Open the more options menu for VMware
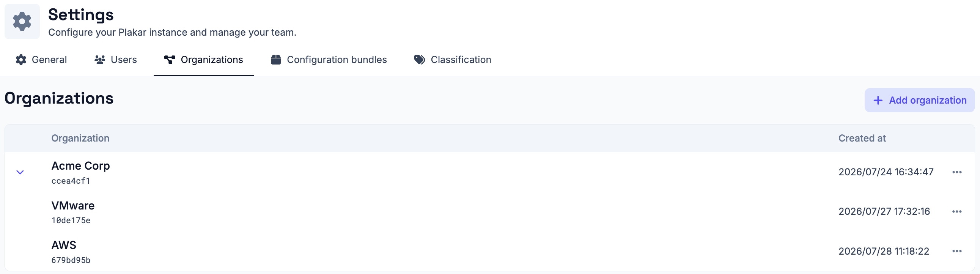The height and width of the screenshot is (274, 980). (957, 212)
